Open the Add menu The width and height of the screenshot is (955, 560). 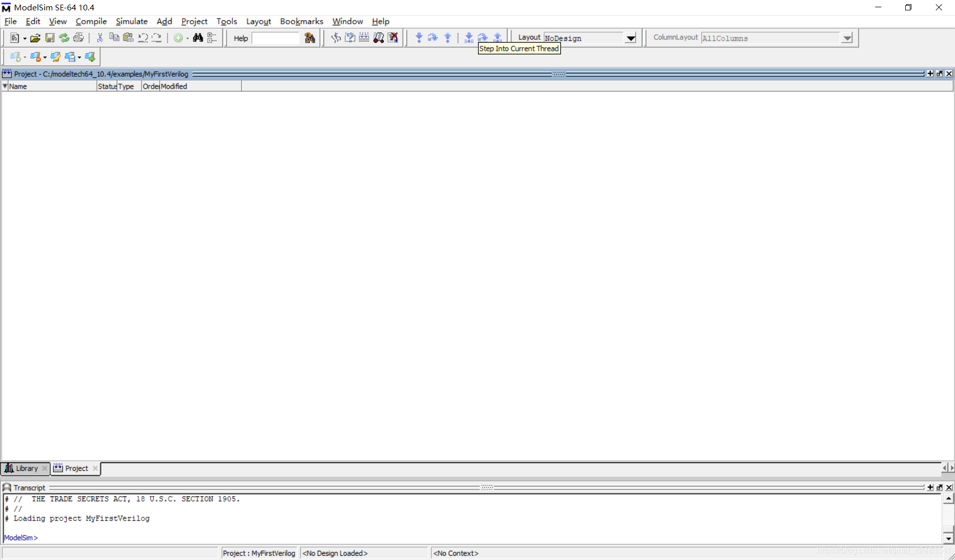(x=164, y=21)
